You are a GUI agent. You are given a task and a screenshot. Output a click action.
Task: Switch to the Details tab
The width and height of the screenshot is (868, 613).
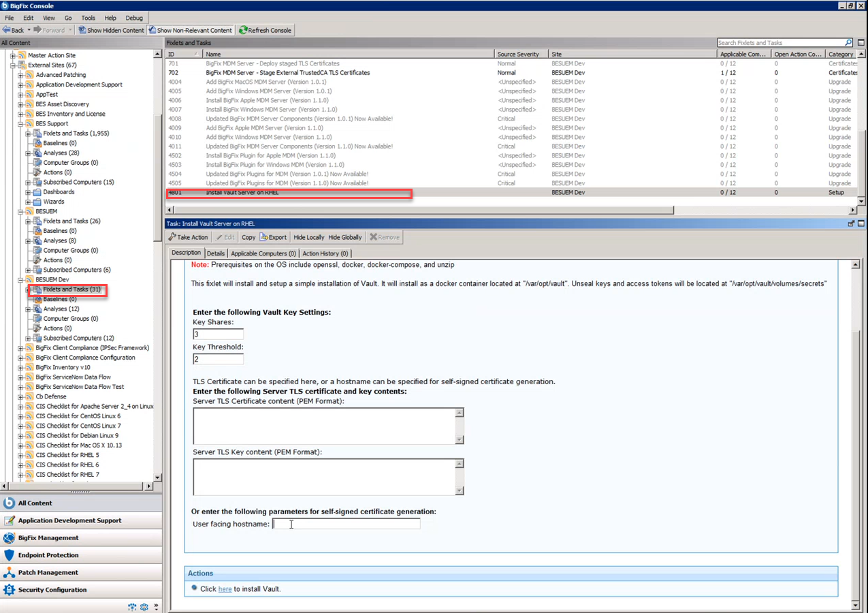pos(216,253)
